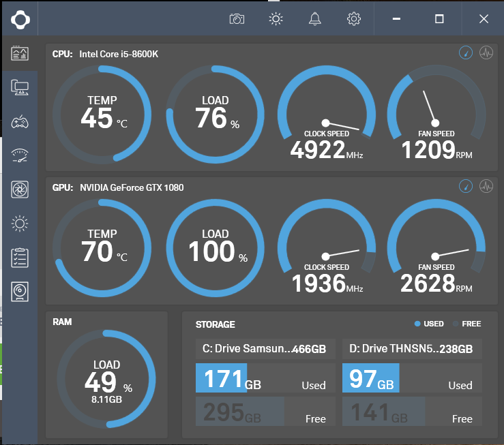Minimize the CAM window

tap(396, 19)
